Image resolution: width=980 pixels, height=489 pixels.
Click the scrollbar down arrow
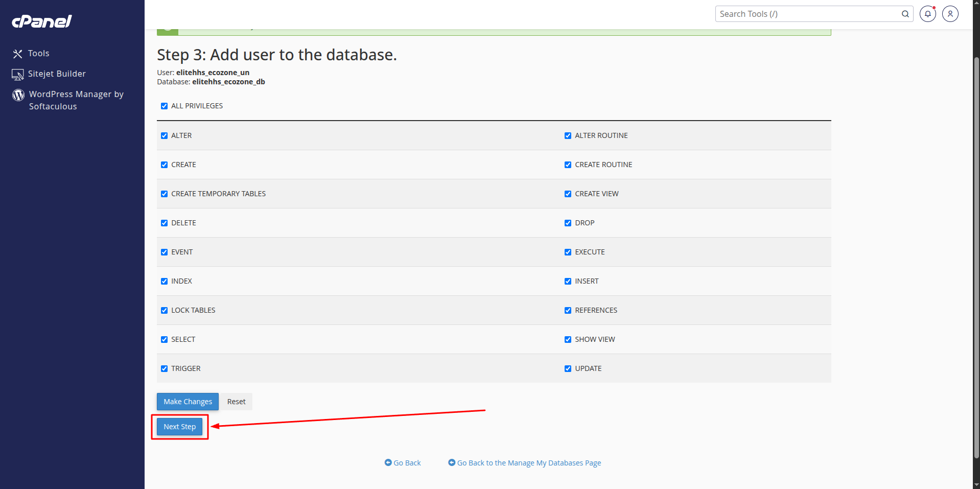point(976,484)
